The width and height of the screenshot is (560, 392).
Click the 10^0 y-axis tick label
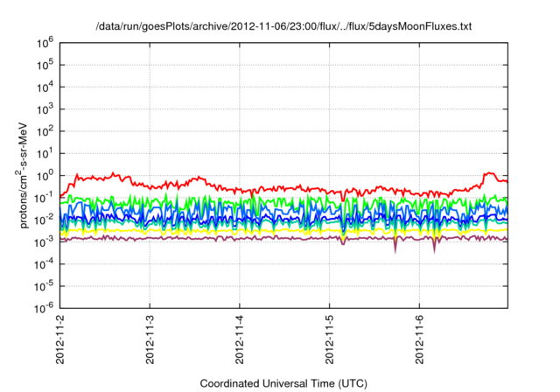(x=45, y=176)
